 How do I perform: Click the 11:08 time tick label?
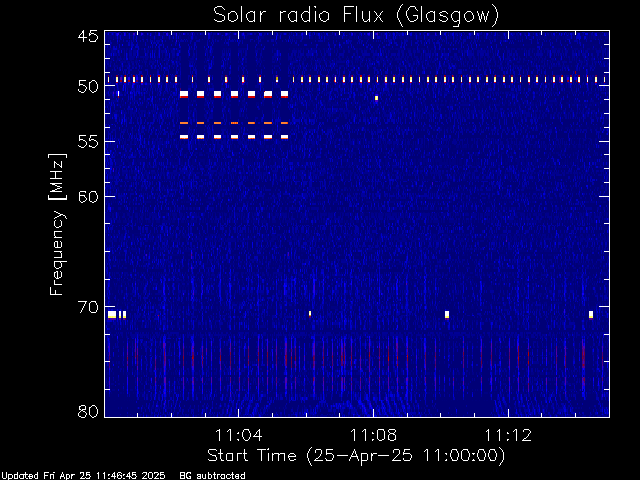click(x=373, y=435)
